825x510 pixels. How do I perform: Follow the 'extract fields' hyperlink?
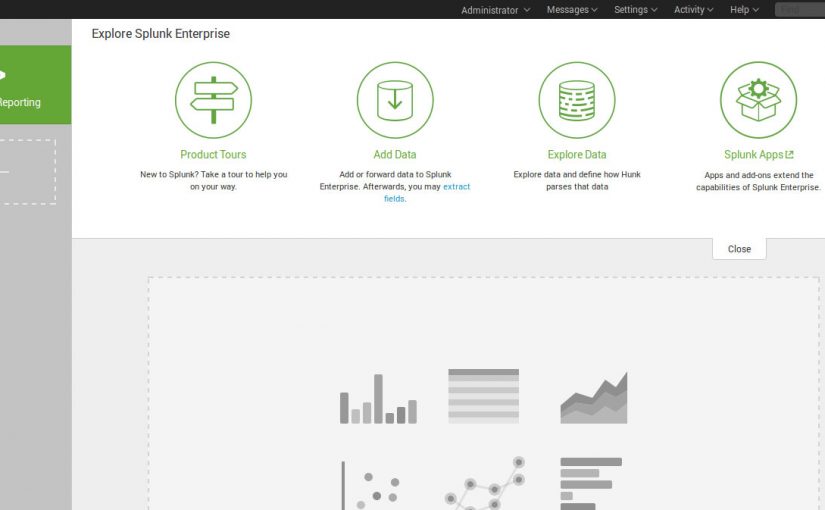point(427,192)
